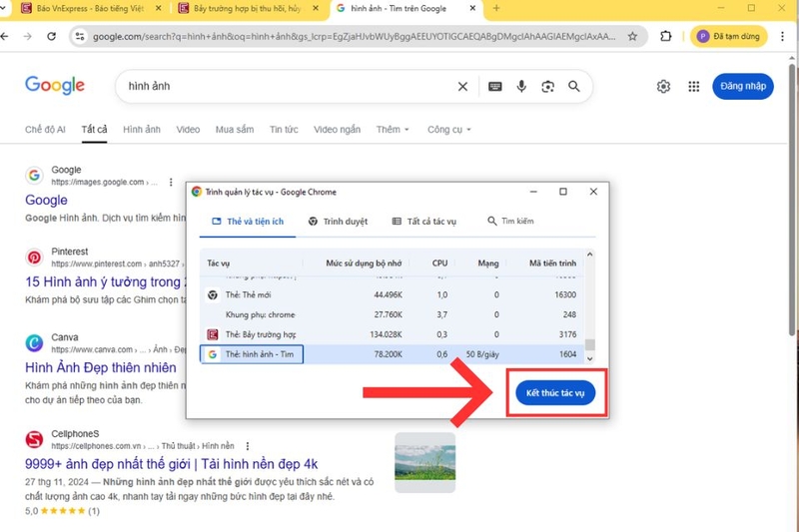Click the Canva site favicon
The width and height of the screenshot is (799, 532).
click(x=34, y=343)
